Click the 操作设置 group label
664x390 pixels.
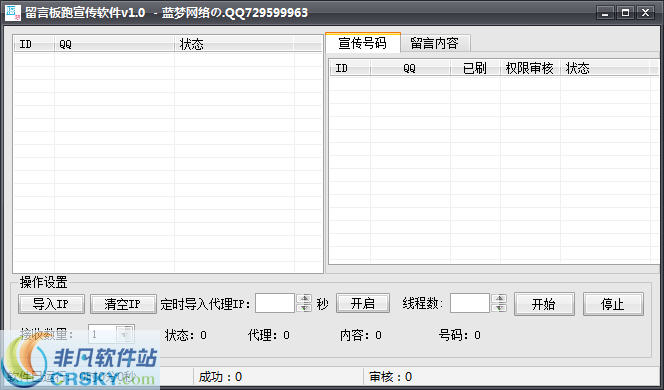click(x=43, y=282)
